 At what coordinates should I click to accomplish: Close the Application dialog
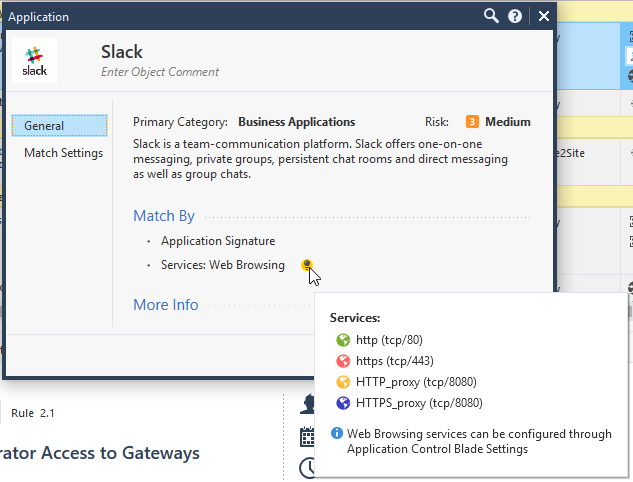pos(544,16)
